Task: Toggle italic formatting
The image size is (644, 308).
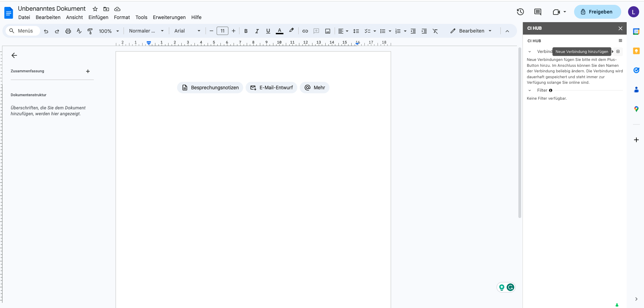Action: pyautogui.click(x=257, y=31)
